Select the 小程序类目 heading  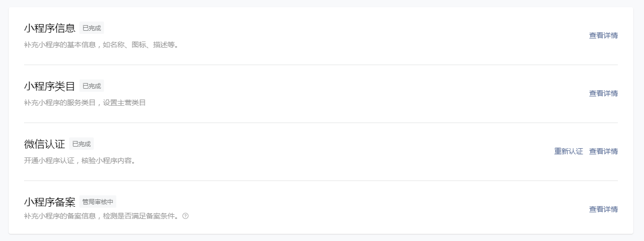(x=50, y=86)
